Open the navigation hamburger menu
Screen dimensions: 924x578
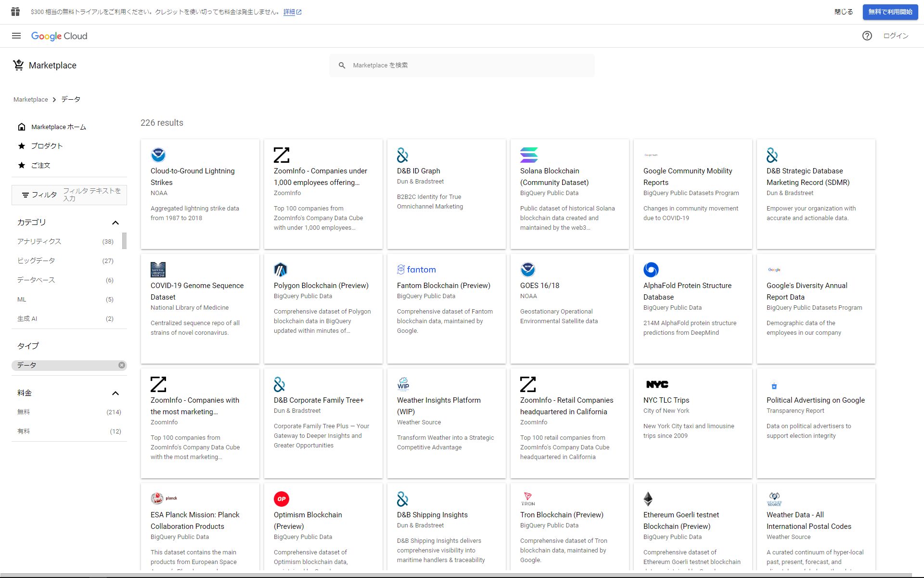(x=16, y=36)
